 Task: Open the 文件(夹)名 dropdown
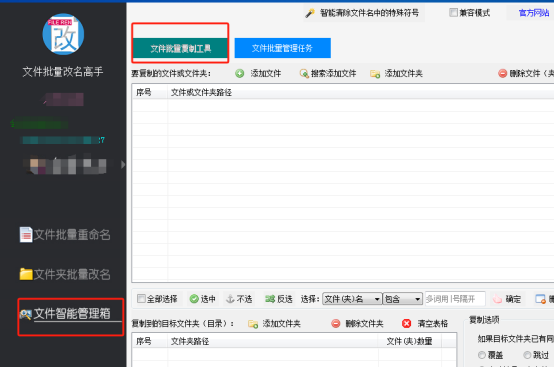pyautogui.click(x=352, y=299)
